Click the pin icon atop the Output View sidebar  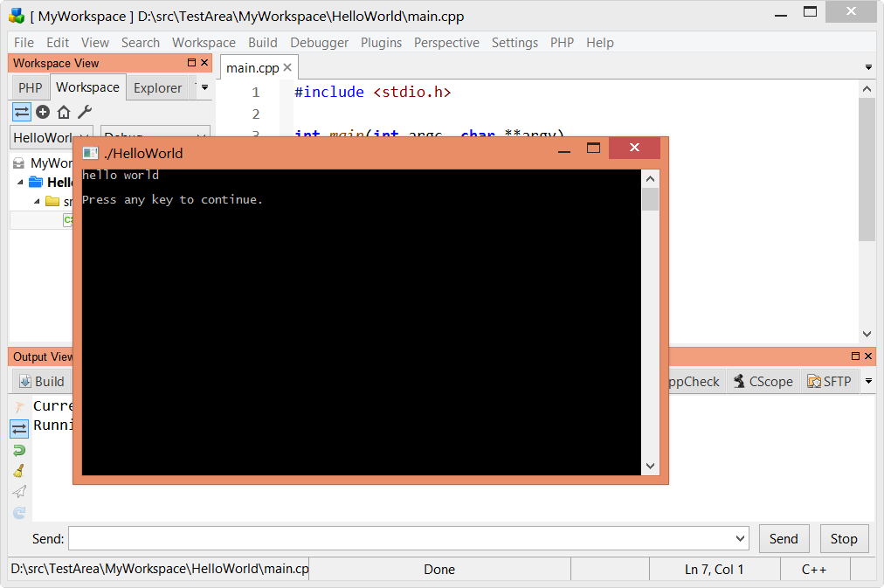coord(19,406)
